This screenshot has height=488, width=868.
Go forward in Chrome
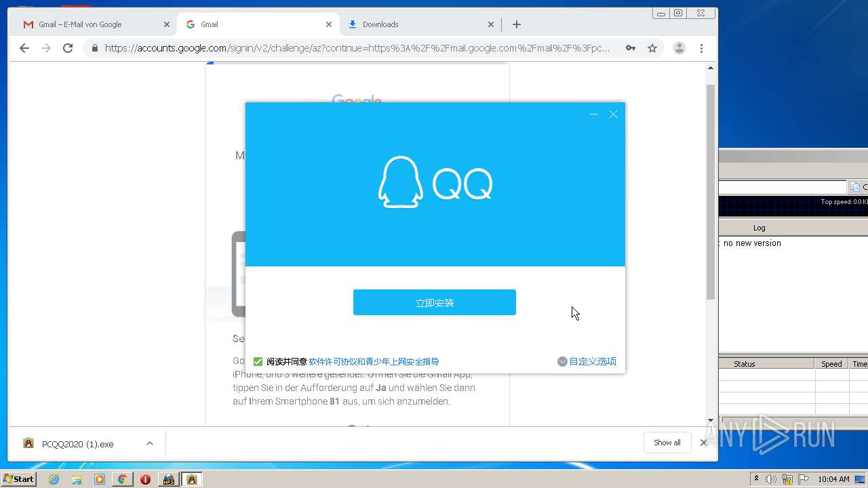click(46, 48)
